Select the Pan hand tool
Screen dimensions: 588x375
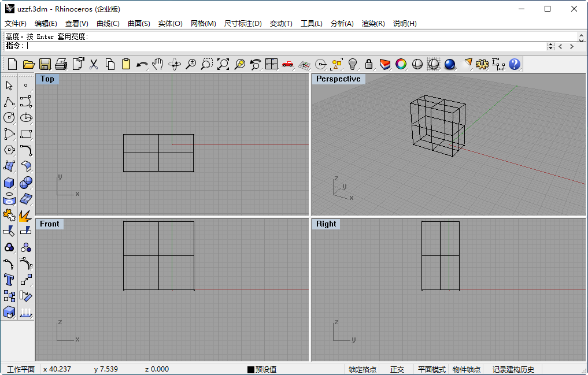pos(158,65)
